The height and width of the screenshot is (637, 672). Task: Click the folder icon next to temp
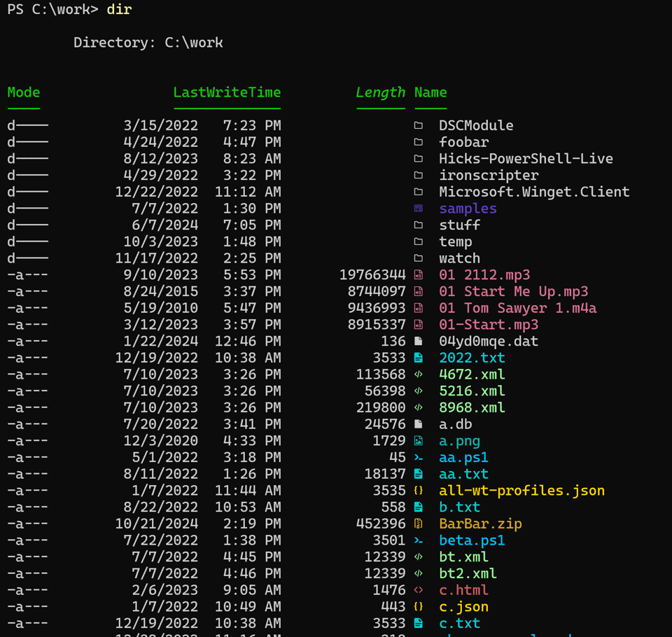419,241
